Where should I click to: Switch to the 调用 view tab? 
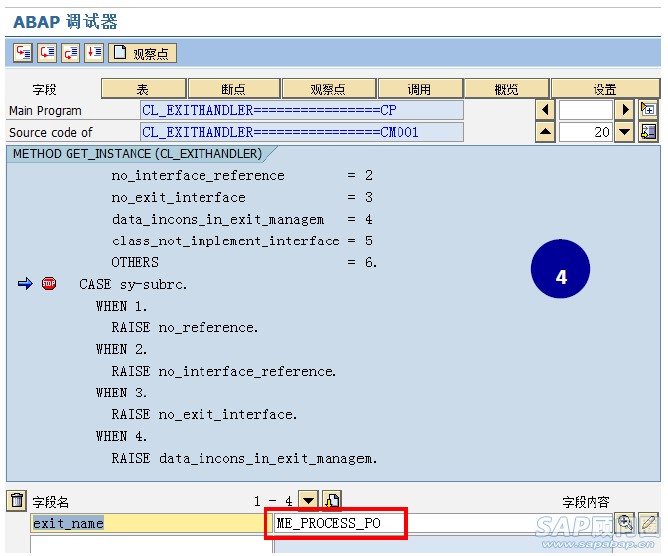420,88
